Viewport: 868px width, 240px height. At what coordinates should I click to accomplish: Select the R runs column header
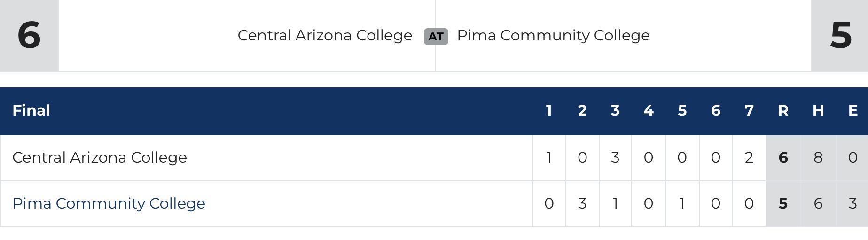point(783,110)
